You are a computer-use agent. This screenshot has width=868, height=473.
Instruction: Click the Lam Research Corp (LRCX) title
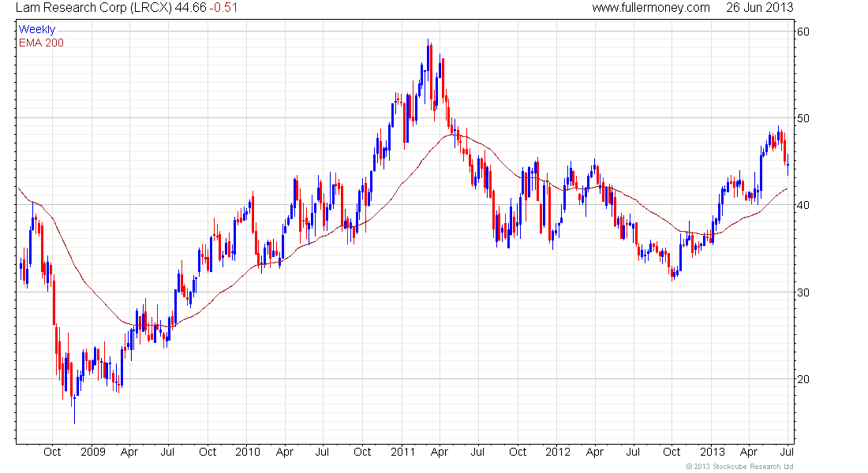pyautogui.click(x=94, y=8)
